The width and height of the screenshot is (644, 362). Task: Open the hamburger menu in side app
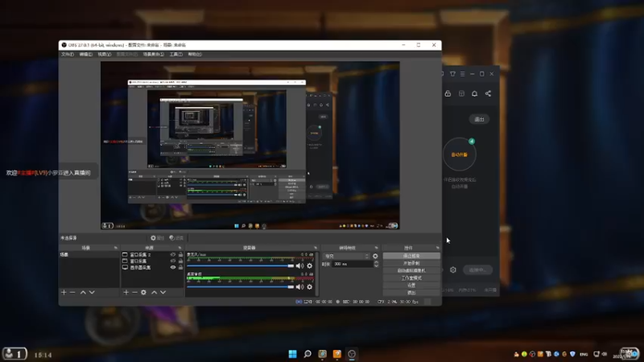tap(462, 74)
